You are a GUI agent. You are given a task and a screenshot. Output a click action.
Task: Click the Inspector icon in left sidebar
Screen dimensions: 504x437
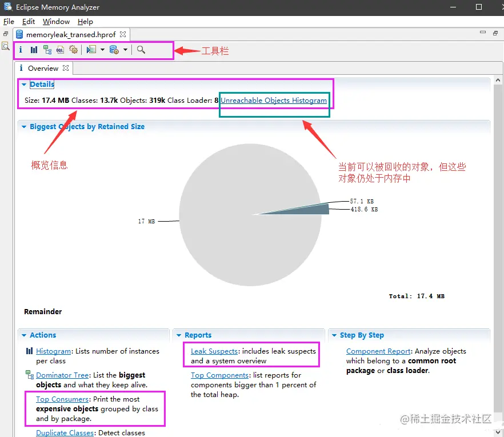6,47
